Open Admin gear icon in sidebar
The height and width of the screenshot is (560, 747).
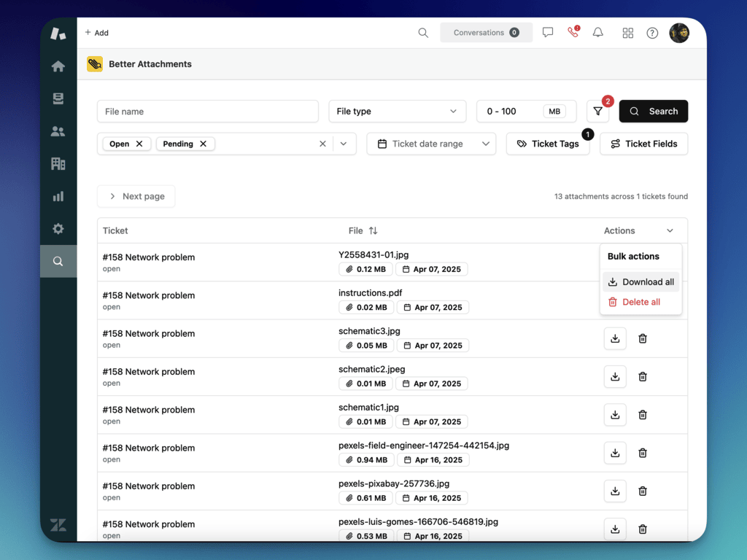(x=58, y=229)
